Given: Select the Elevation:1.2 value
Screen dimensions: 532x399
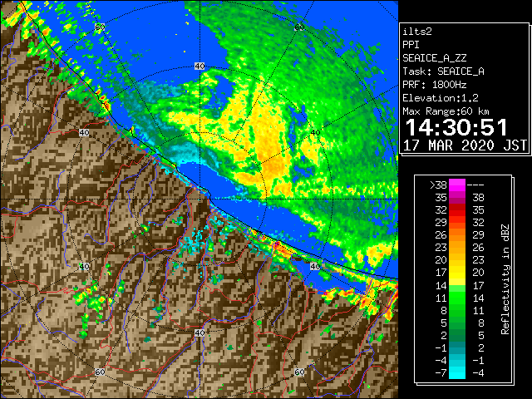Looking at the screenshot, I should tap(441, 98).
